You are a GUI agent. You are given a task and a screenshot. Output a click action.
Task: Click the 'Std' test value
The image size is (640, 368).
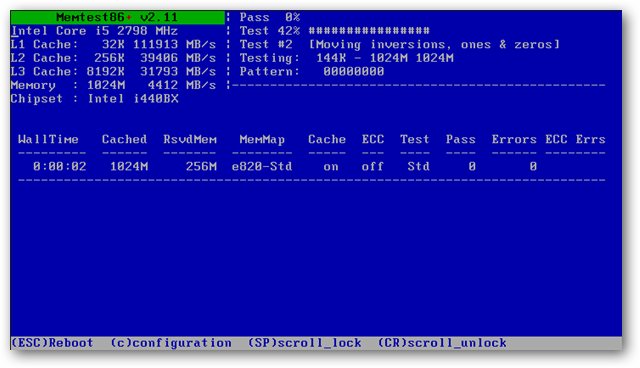click(418, 166)
